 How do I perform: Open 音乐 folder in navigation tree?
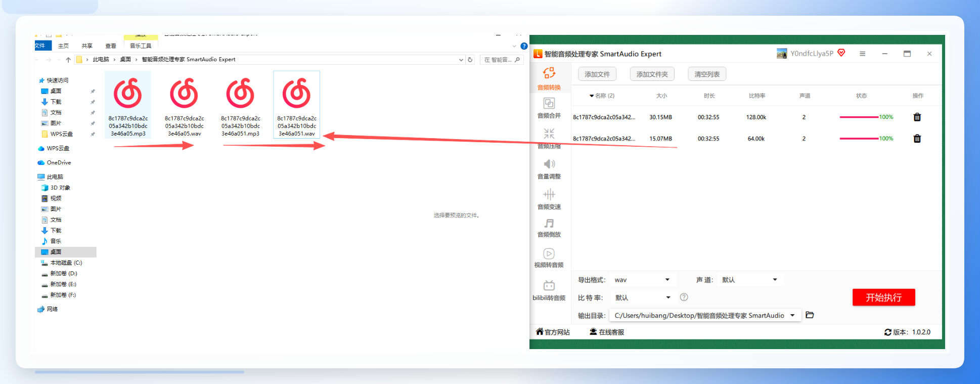click(52, 241)
